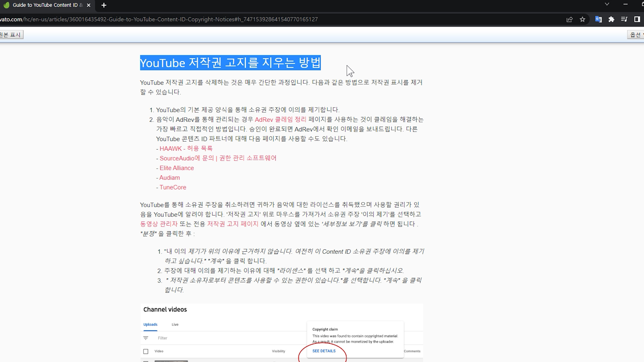Open the Extensions puzzle icon

click(x=611, y=19)
